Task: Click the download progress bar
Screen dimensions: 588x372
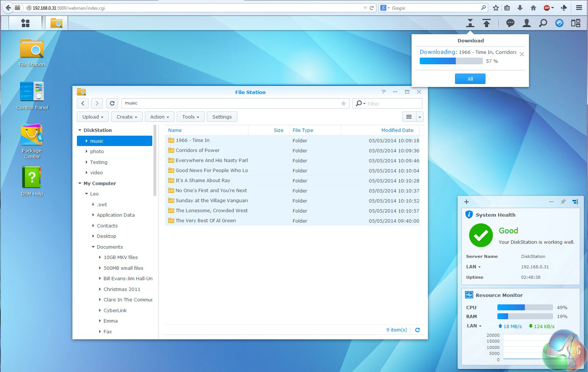Action: pos(451,61)
